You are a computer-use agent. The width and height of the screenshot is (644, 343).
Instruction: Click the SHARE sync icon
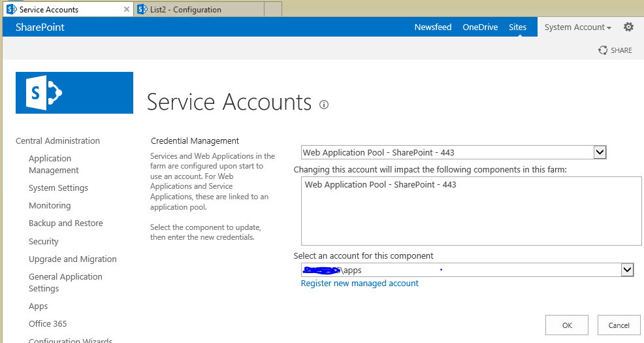[602, 50]
